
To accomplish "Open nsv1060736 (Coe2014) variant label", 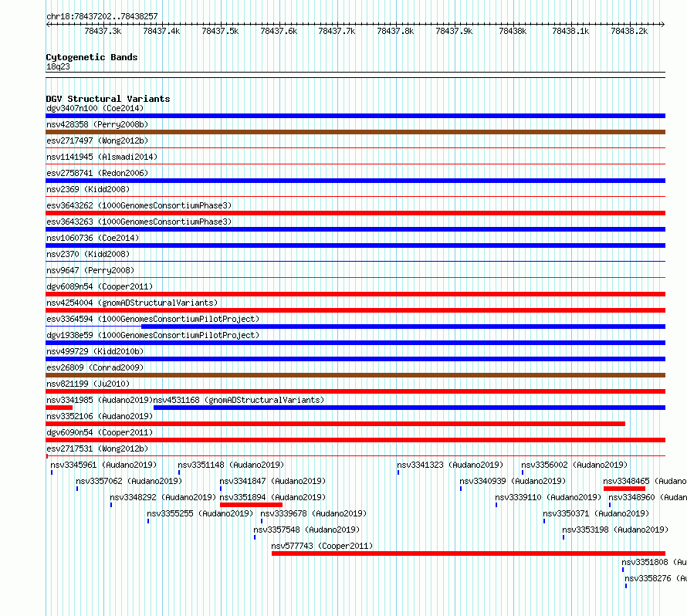I will pos(93,238).
